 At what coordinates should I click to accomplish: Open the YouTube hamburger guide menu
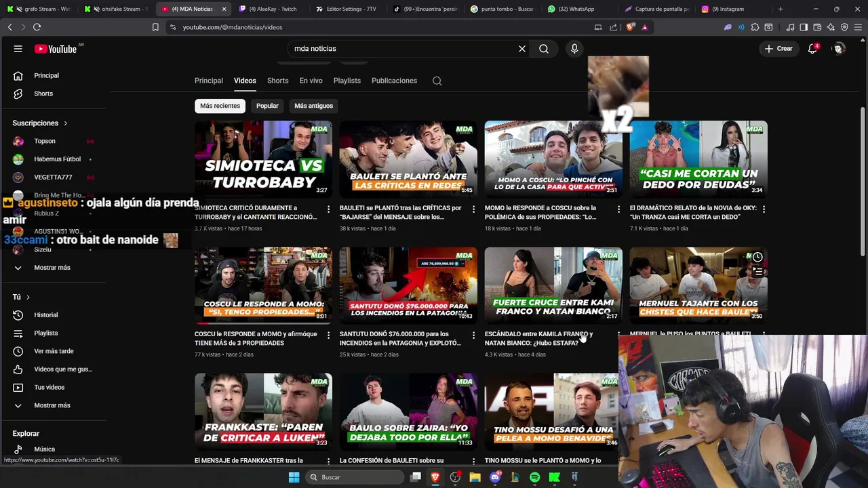tap(18, 49)
